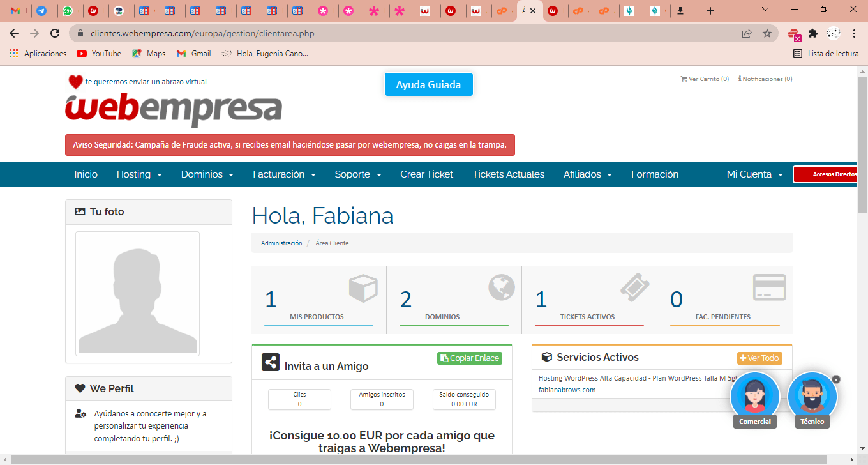The image size is (868, 465).
Task: Click the user-cog icon beside Ayúdanos text
Action: point(80,414)
